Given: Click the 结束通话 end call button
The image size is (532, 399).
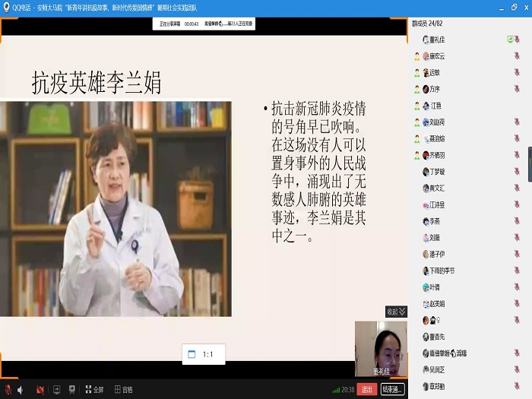Looking at the screenshot, I should (x=392, y=389).
